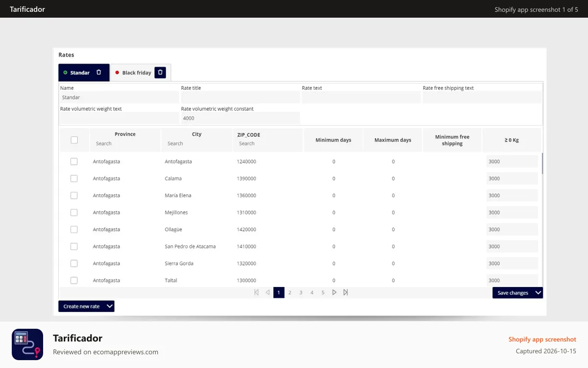Click city name San Pedro de Atacama
The width and height of the screenshot is (588, 368).
click(x=190, y=246)
